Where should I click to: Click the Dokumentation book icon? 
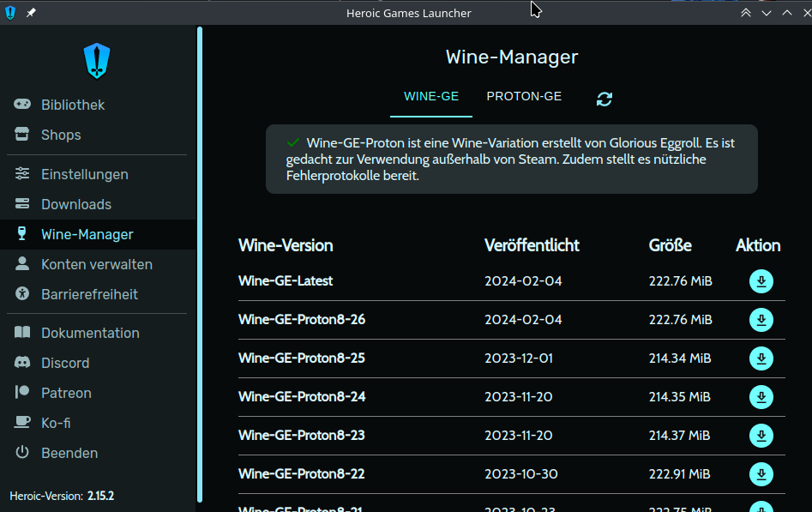(22, 332)
